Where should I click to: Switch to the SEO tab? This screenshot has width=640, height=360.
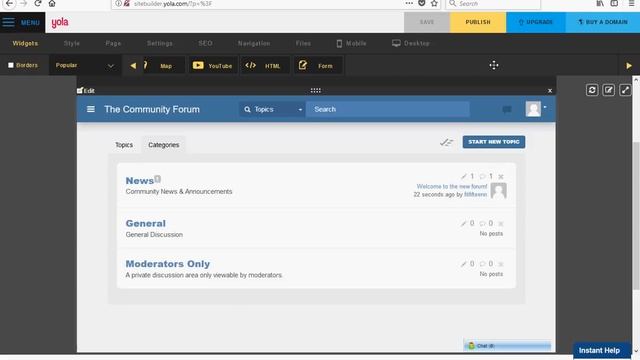pos(205,43)
